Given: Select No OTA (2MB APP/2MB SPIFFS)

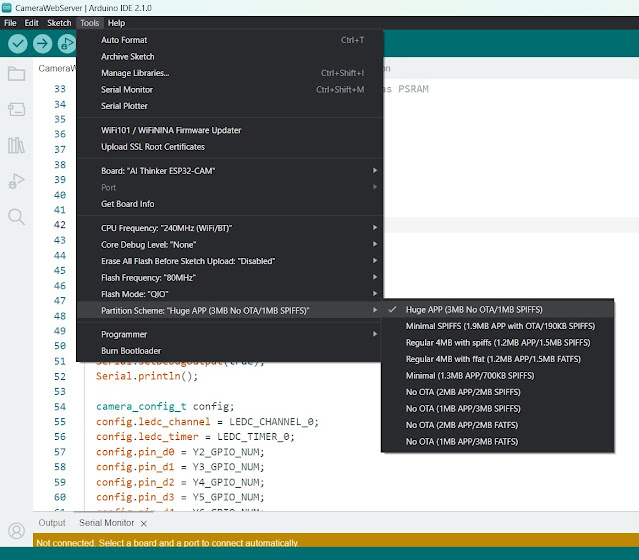Looking at the screenshot, I should tap(498, 392).
